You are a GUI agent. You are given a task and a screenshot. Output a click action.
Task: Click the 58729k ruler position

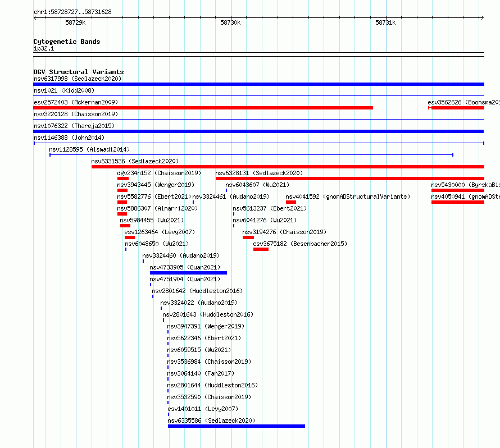click(x=75, y=22)
